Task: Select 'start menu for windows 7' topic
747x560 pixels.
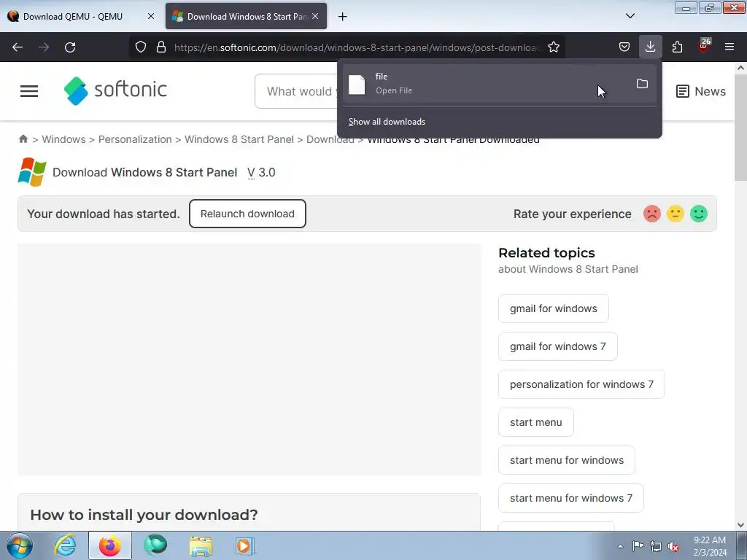Action: coord(570,498)
